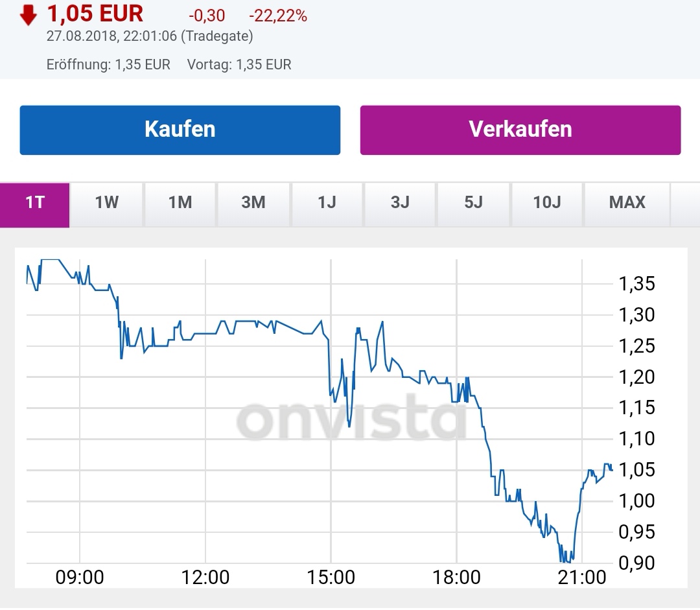
Task: Click the currently active 1T tab
Action: tap(35, 204)
